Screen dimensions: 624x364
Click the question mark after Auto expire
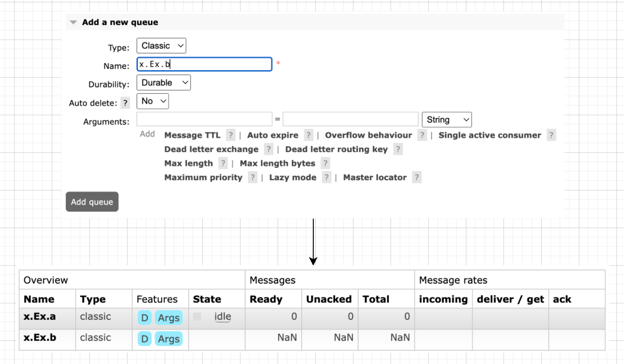(309, 135)
